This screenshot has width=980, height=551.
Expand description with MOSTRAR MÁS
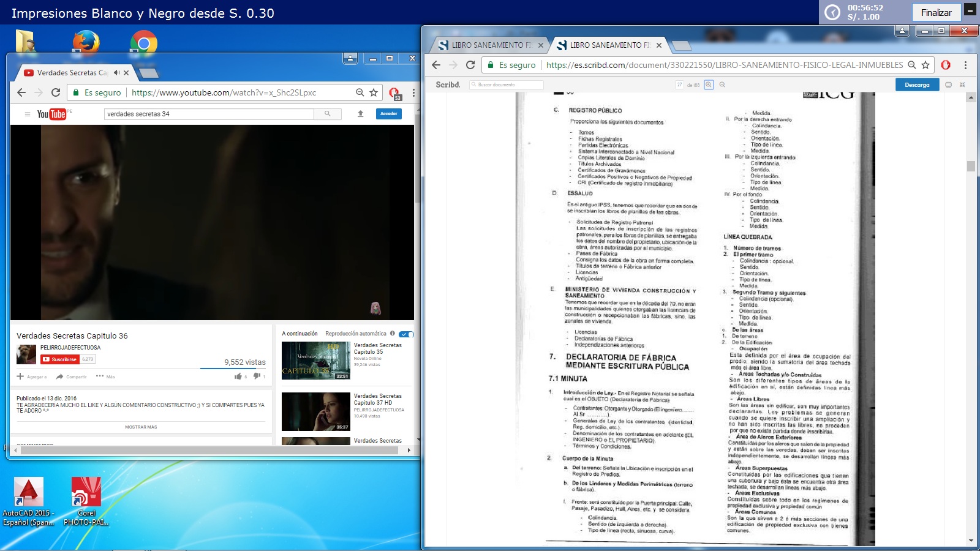pos(141,427)
